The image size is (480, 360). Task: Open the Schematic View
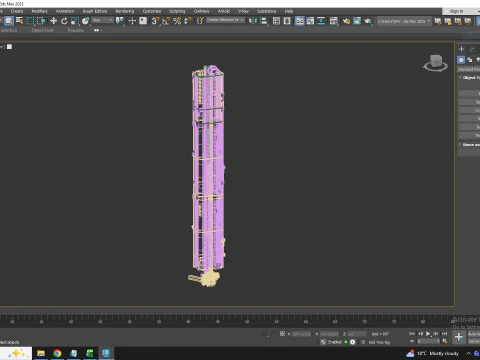321,21
